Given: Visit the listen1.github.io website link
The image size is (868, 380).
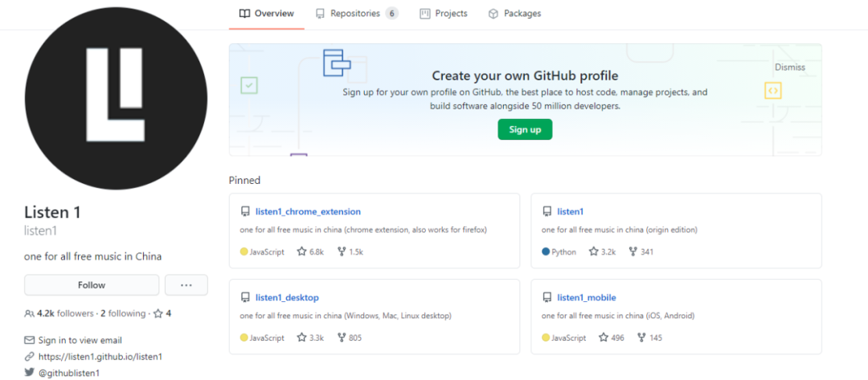Looking at the screenshot, I should coord(100,356).
